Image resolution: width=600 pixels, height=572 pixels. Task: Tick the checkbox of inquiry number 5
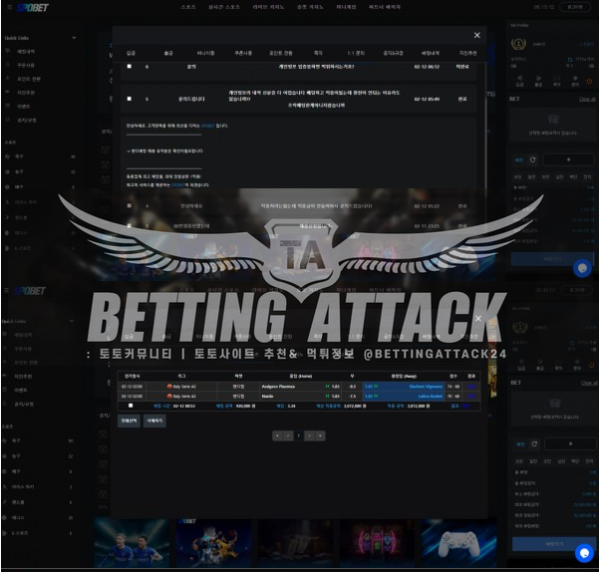pos(129,99)
